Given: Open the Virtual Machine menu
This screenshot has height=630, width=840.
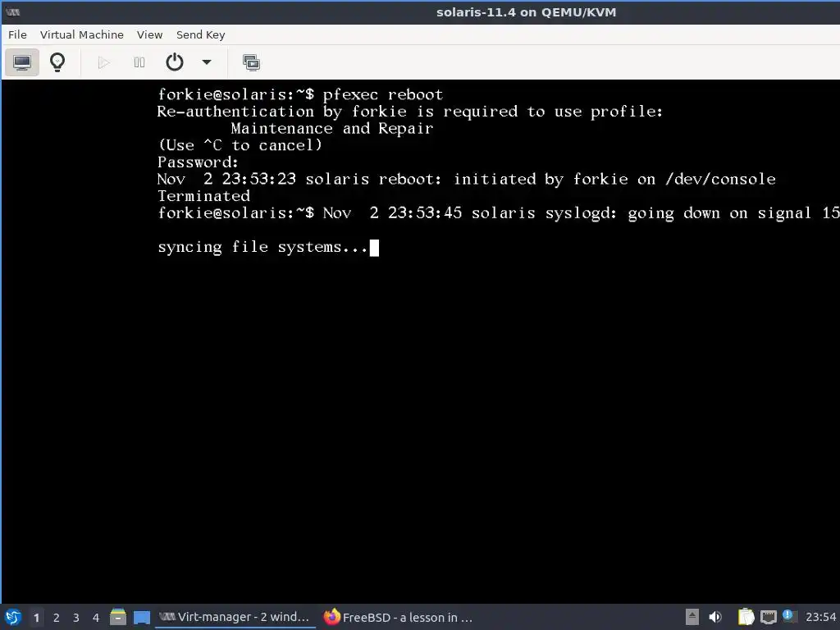Looking at the screenshot, I should click(82, 34).
